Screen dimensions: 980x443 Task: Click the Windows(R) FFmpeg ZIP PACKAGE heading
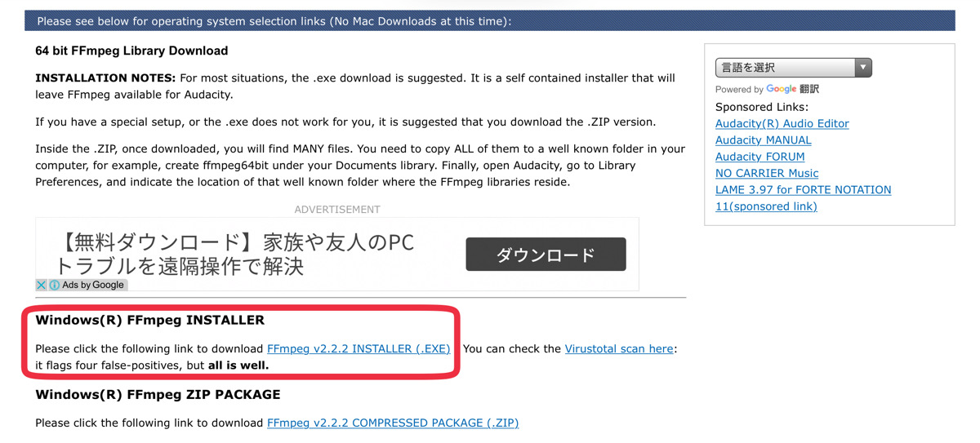[158, 394]
